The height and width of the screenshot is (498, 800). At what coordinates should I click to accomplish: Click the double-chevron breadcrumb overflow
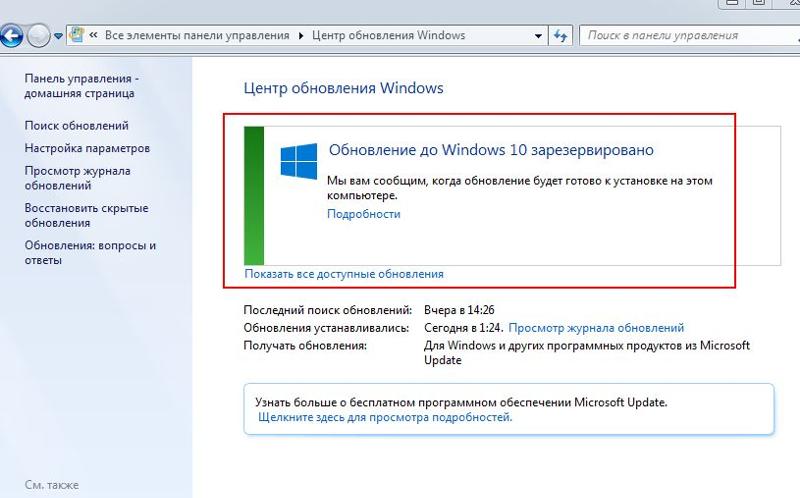coord(93,35)
